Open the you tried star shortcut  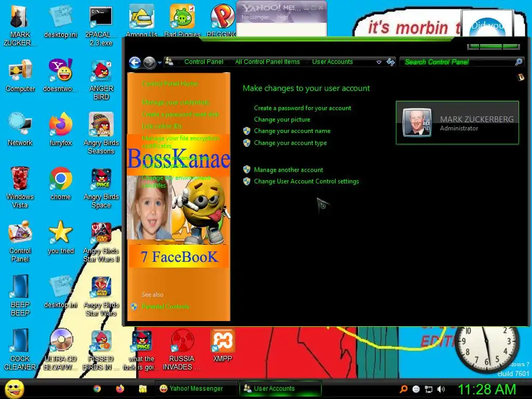click(61, 237)
